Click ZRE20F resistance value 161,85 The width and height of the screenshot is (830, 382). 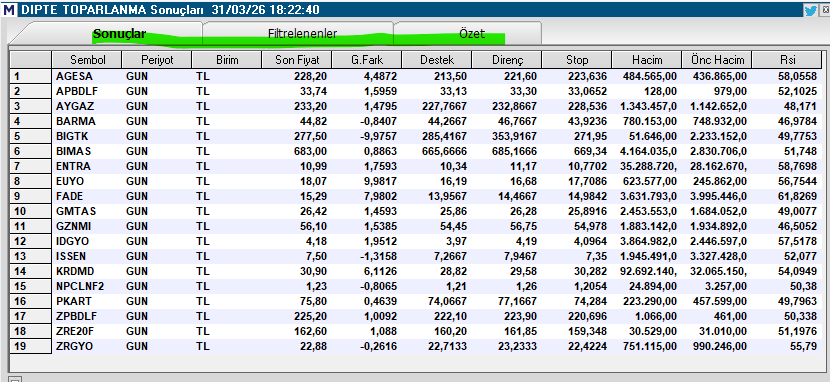point(520,332)
